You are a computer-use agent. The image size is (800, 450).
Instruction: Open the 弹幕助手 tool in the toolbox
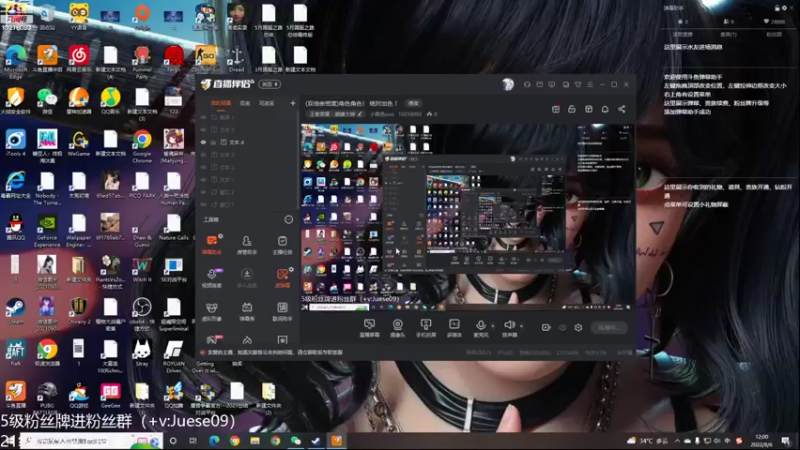[212, 244]
